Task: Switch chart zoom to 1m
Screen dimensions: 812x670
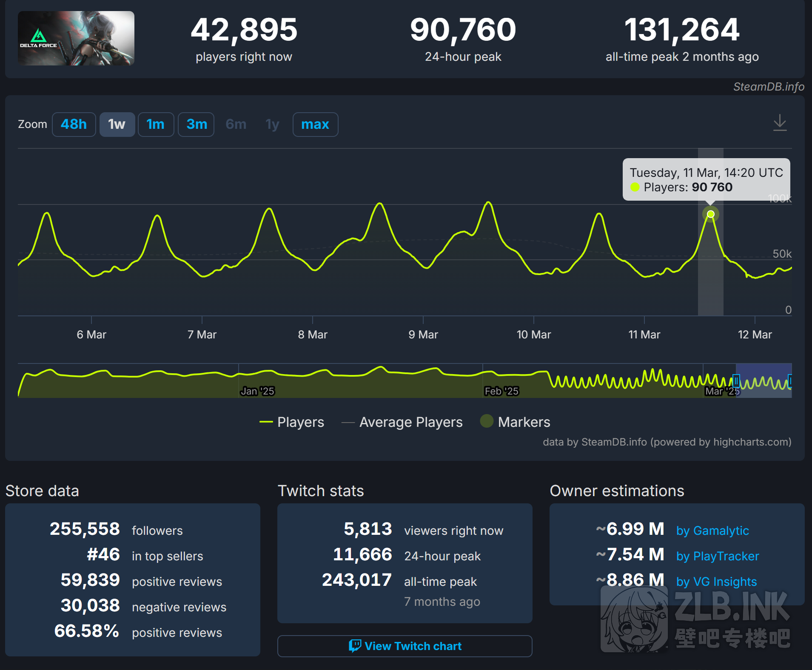Action: 156,125
